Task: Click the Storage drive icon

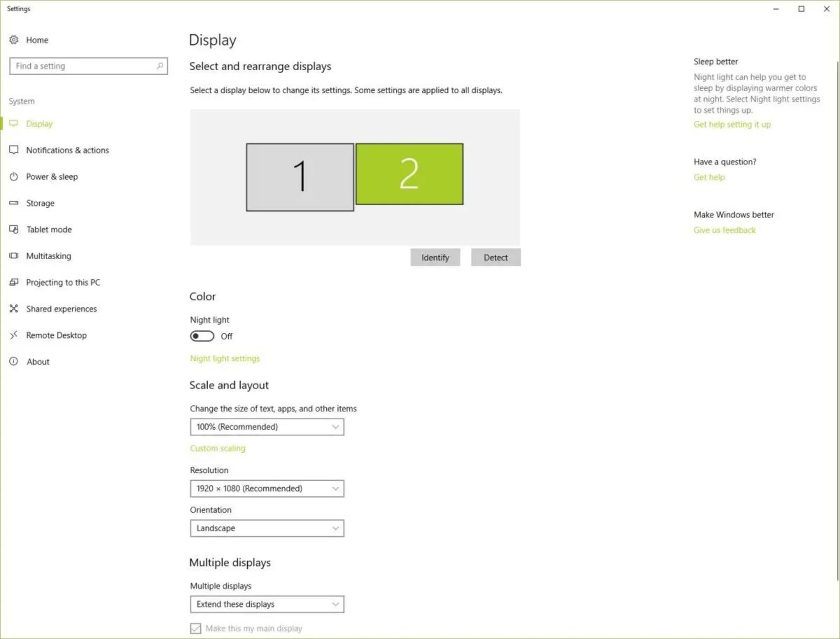Action: pos(14,203)
